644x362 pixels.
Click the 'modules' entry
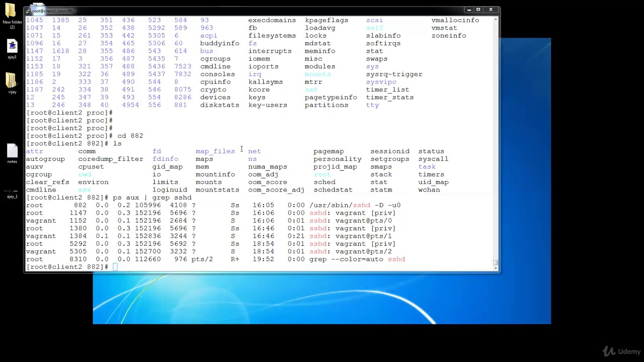(320, 66)
